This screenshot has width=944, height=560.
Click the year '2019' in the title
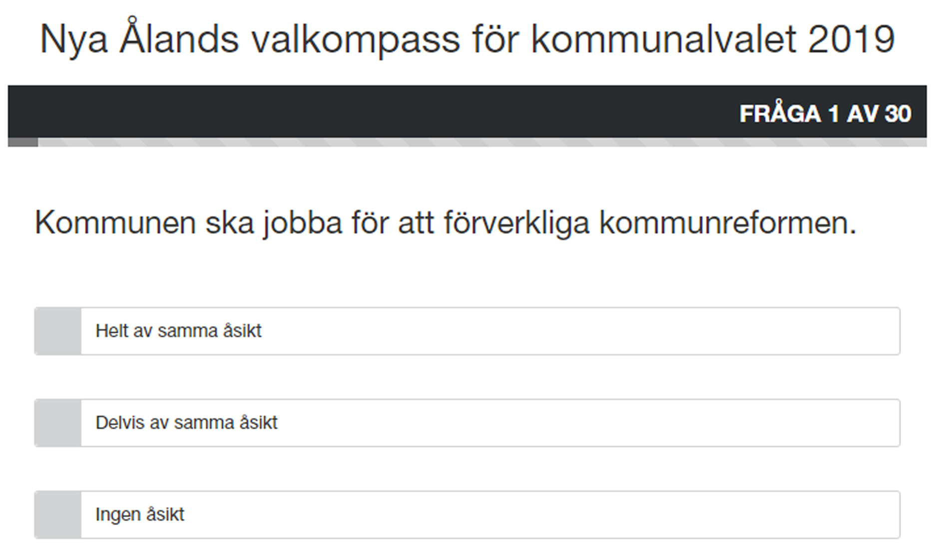click(x=851, y=39)
